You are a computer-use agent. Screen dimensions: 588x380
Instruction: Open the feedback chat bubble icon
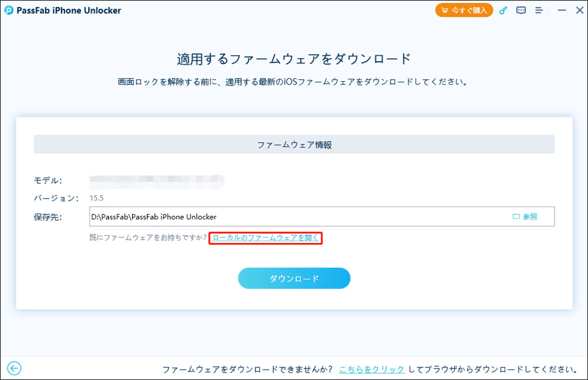tap(521, 10)
